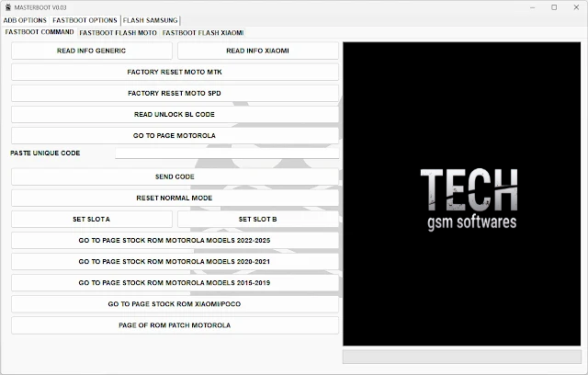This screenshot has height=375, width=588.
Task: Click SET SLOT A button
Action: tap(92, 219)
